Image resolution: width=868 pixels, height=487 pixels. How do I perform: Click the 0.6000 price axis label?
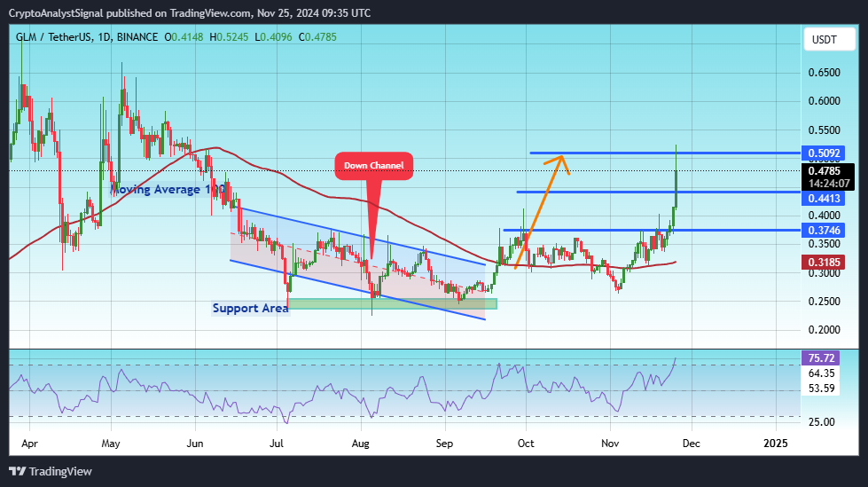pyautogui.click(x=825, y=101)
